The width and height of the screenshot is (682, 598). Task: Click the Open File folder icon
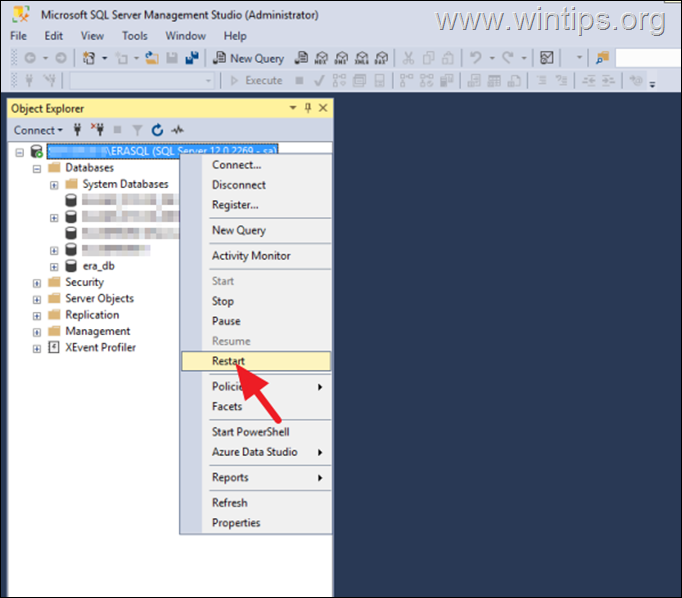[x=152, y=58]
